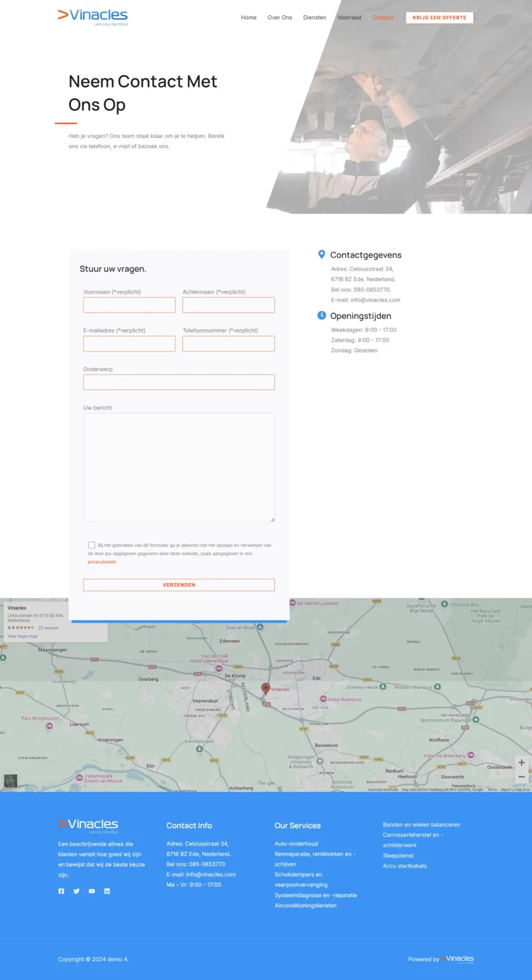The height and width of the screenshot is (980, 532).
Task: Click the Vinacles logo in the footer
Action: click(88, 826)
